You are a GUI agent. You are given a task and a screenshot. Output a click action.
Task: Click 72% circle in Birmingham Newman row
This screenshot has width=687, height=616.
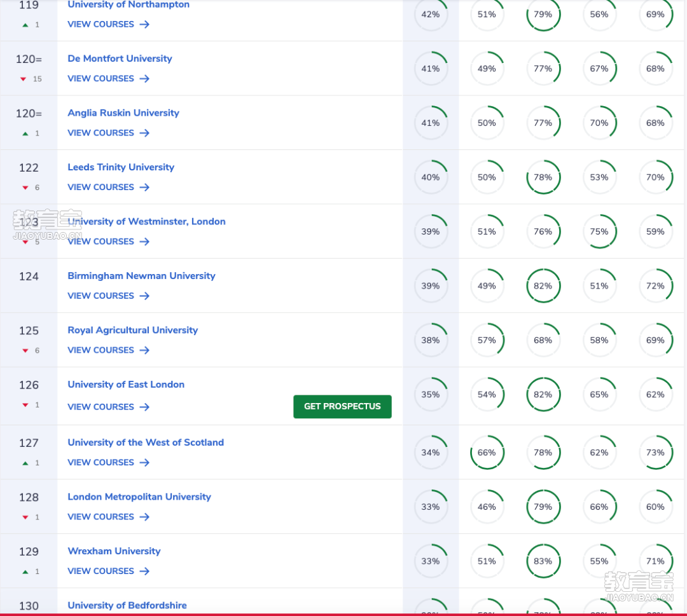tap(655, 286)
